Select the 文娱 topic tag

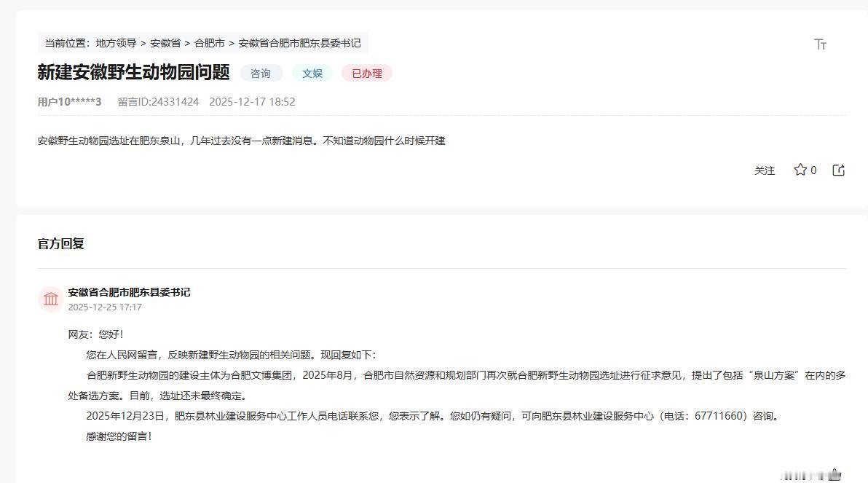coord(312,73)
